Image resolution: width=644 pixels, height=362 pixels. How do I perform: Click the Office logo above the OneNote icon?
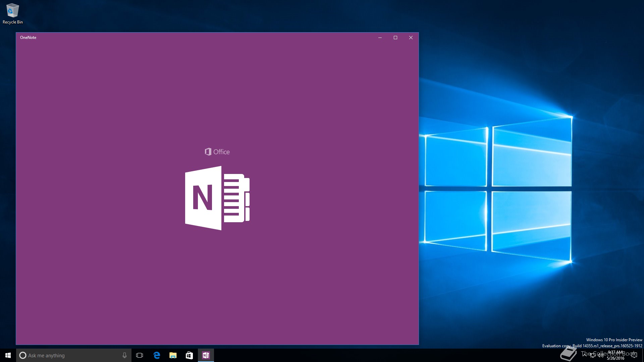217,152
